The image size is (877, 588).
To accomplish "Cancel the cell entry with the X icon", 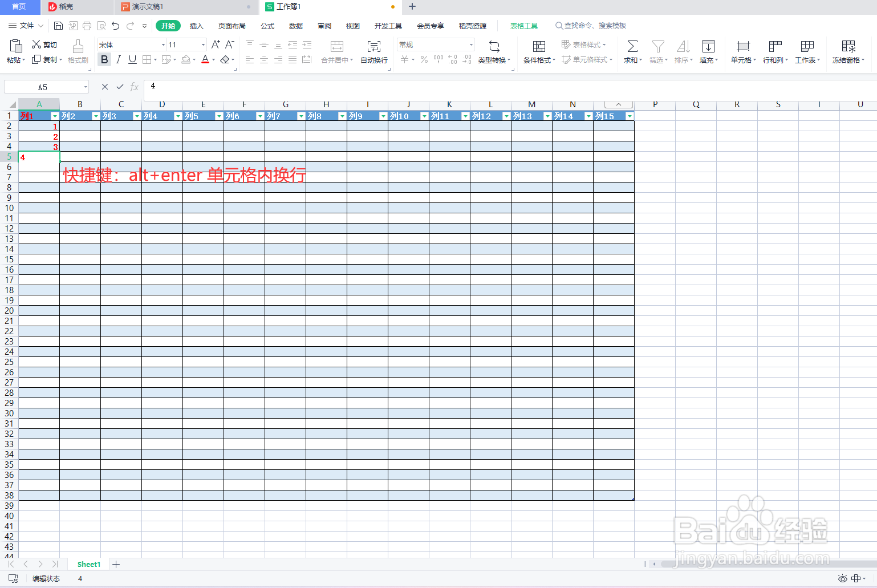I will coord(105,87).
